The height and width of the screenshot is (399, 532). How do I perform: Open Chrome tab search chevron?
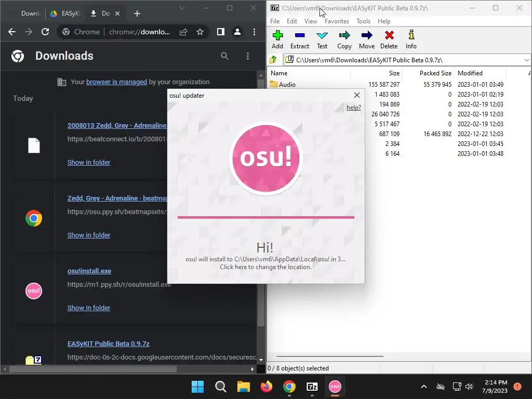click(x=182, y=8)
